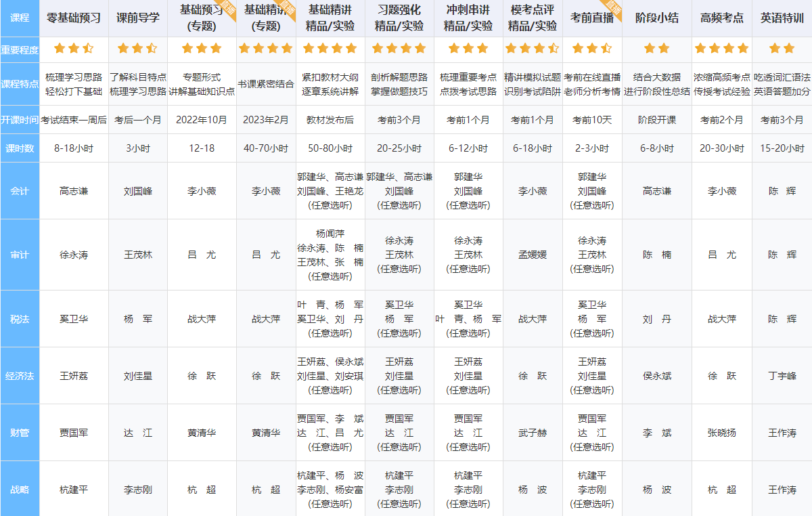Click the star rating under 模考点评
Image resolution: width=812 pixels, height=516 pixels.
click(533, 48)
